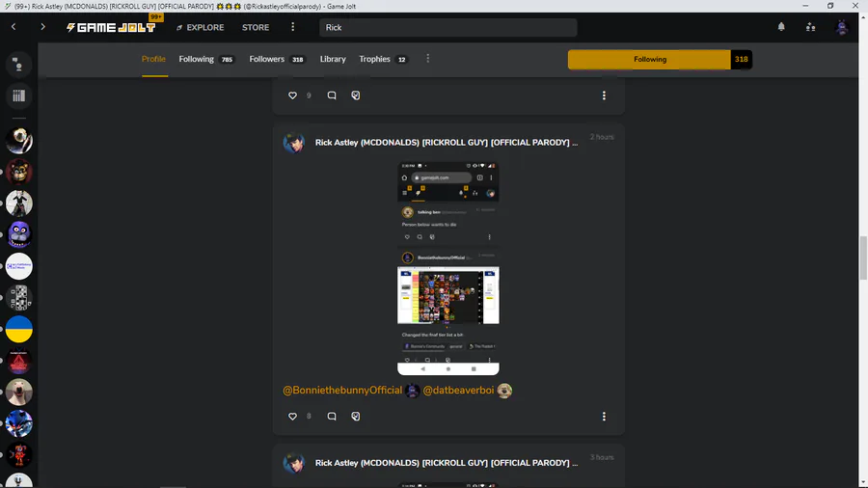Open the 3 hours post author avatar

(x=294, y=463)
